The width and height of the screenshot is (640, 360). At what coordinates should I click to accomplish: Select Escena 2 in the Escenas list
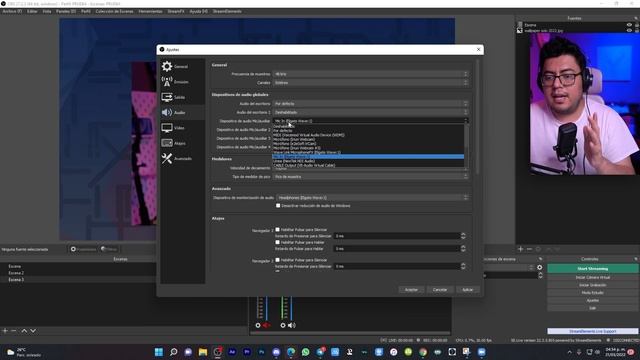click(x=16, y=273)
